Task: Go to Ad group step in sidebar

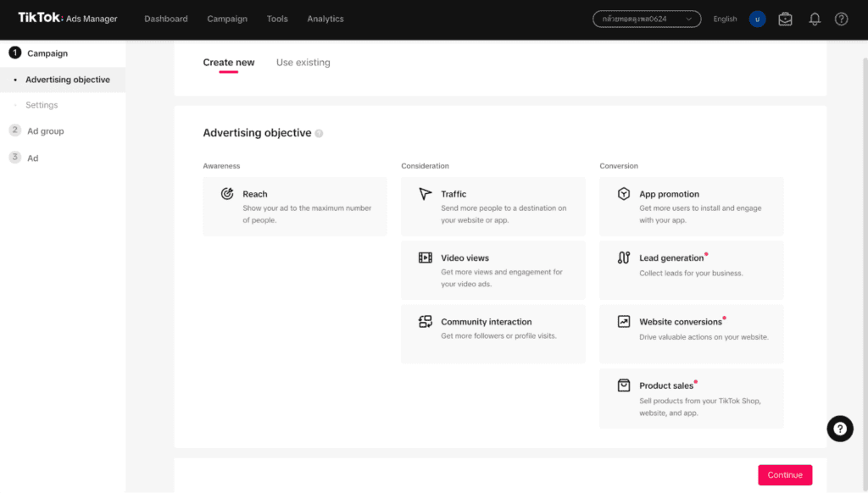Action: click(46, 131)
